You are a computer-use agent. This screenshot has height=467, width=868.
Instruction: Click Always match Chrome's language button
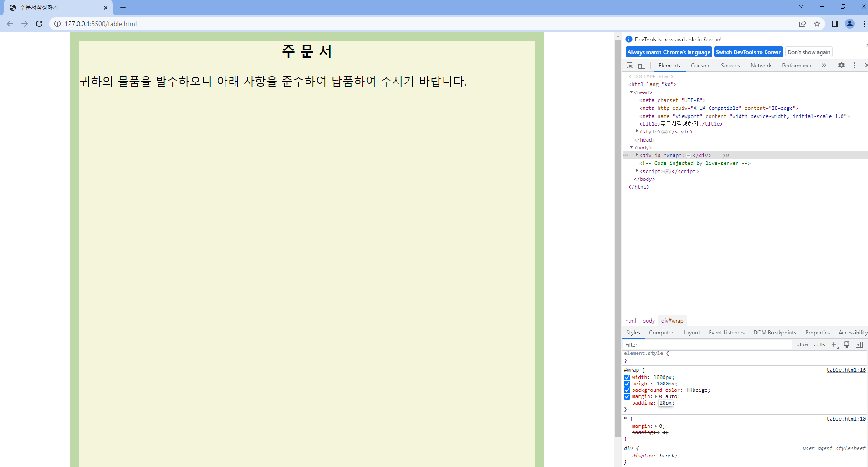pos(669,52)
